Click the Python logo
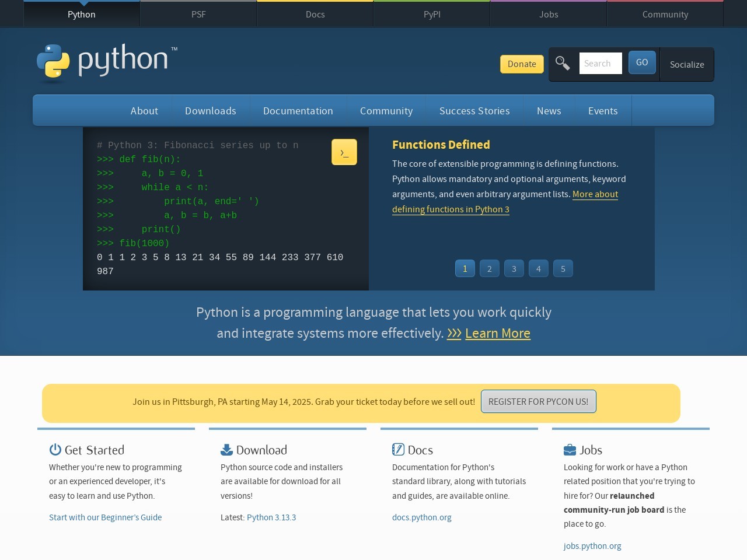 coord(107,62)
